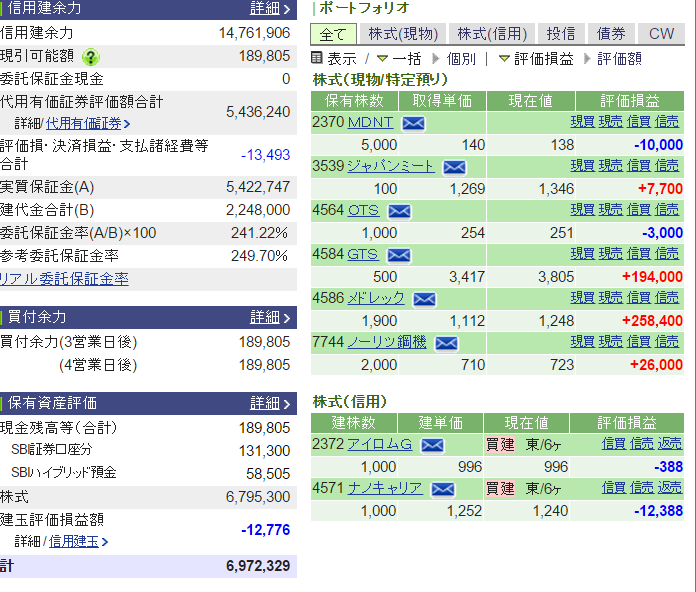
Task: Click 信買 in the 3539 ジャパンミート row
Action: coord(639,166)
